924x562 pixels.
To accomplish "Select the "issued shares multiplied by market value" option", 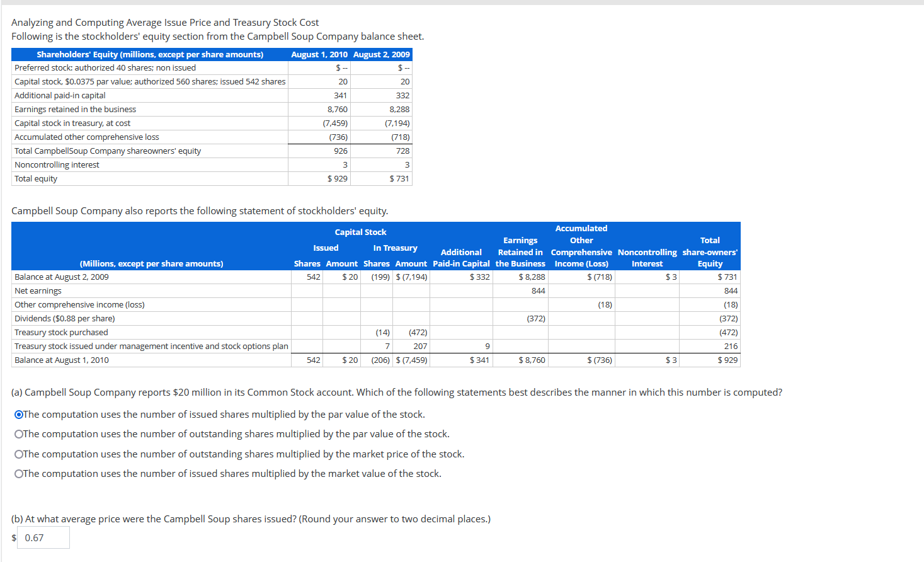I will (18, 473).
